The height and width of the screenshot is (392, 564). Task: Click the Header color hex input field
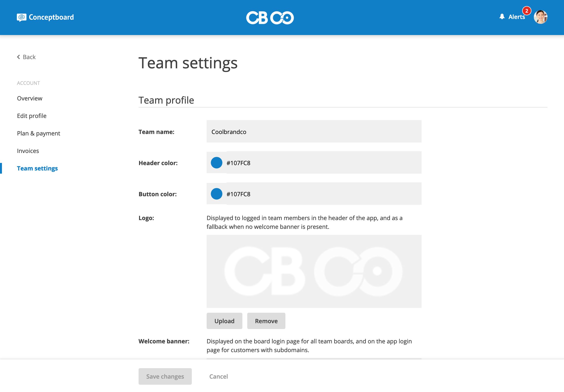click(324, 163)
